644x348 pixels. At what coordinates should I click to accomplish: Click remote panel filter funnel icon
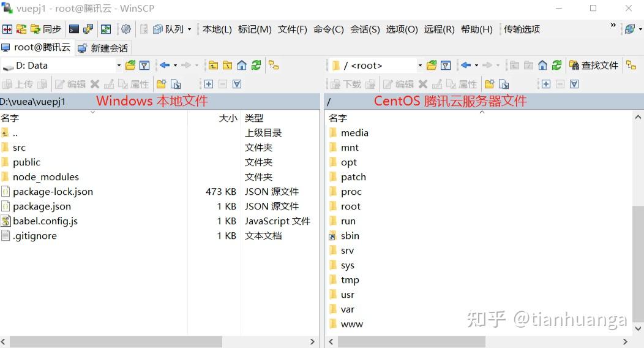coord(446,66)
